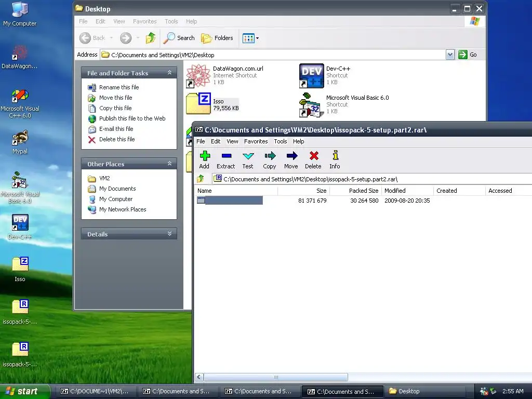Click the Back arrow in Desktop window
The image size is (532, 399).
pos(92,38)
